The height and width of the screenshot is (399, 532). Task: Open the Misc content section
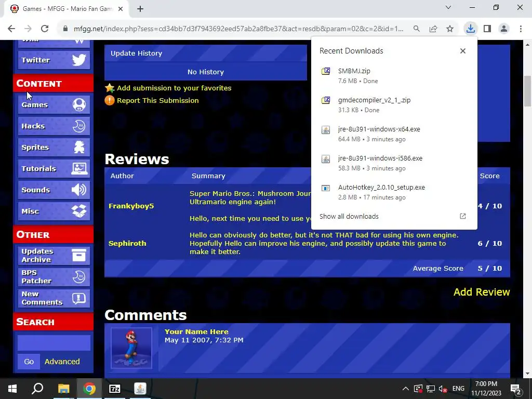tap(54, 211)
